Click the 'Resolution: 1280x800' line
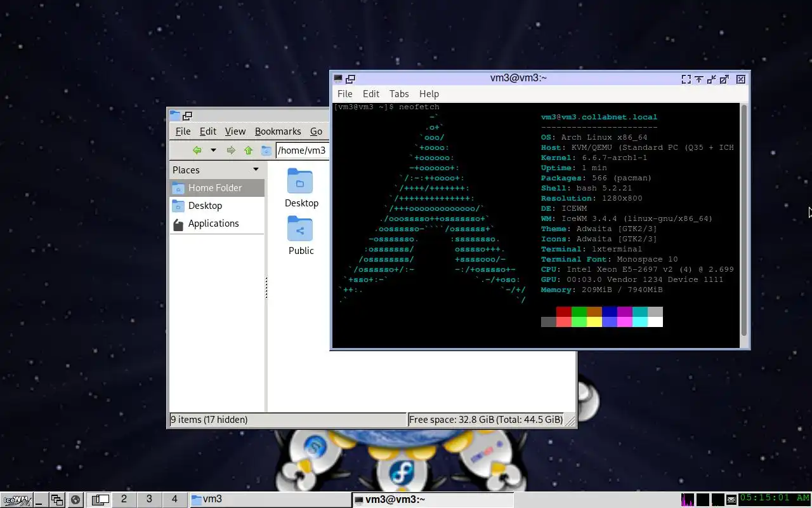The height and width of the screenshot is (508, 812). (591, 198)
